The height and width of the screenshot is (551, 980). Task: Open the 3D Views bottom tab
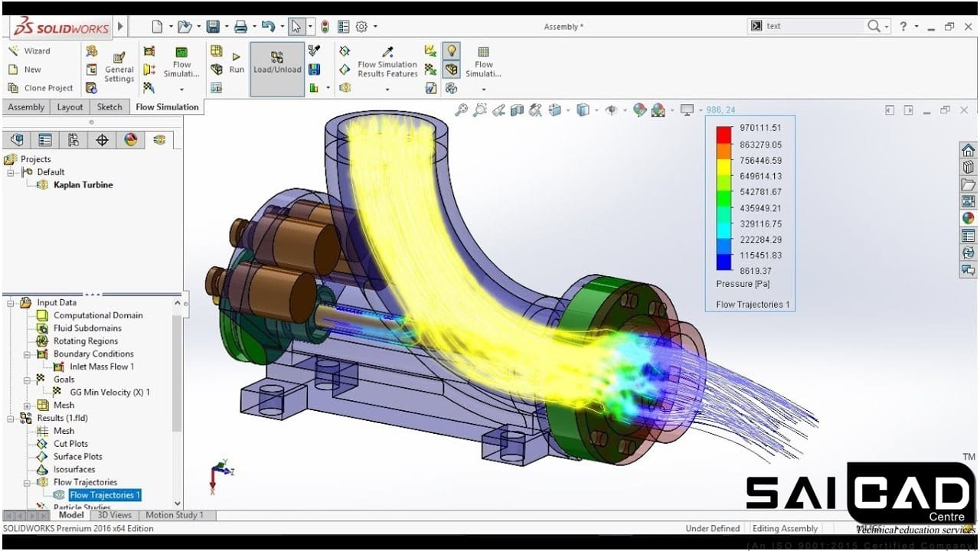tap(115, 515)
